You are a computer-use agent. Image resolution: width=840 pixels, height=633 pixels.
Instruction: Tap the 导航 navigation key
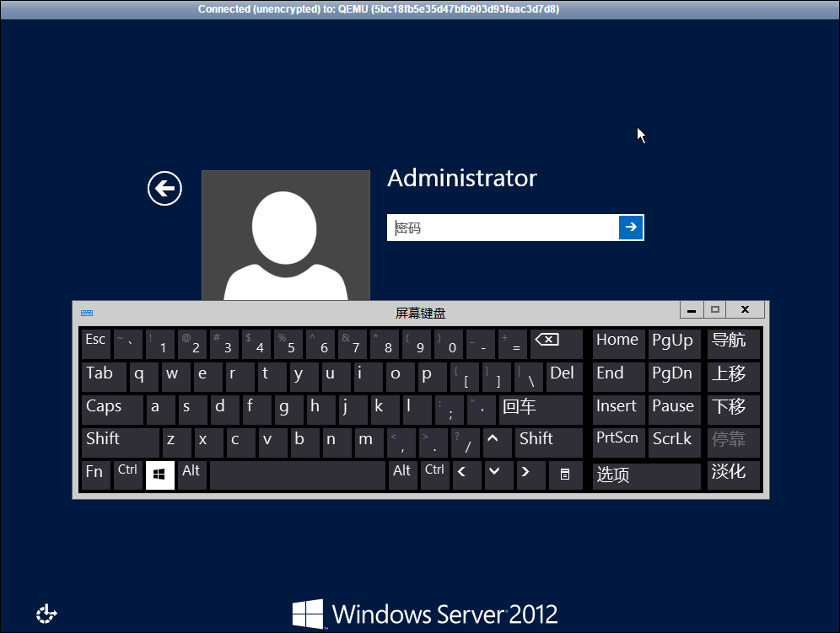pos(734,344)
